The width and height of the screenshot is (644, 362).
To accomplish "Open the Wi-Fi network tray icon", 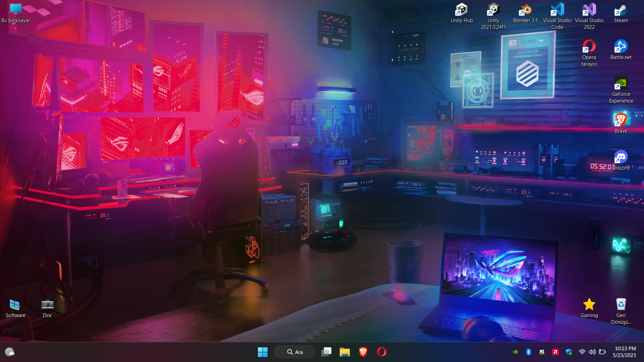I will pos(582,352).
